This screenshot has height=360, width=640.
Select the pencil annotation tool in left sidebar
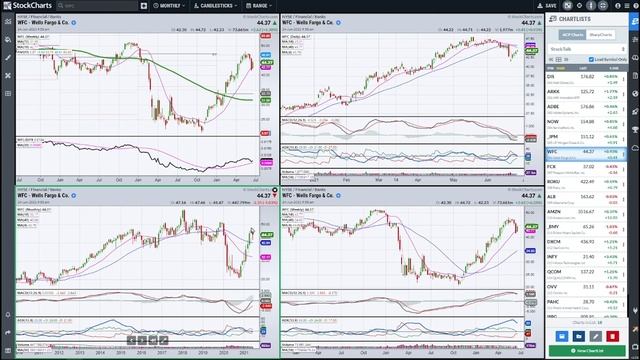pos(8,58)
